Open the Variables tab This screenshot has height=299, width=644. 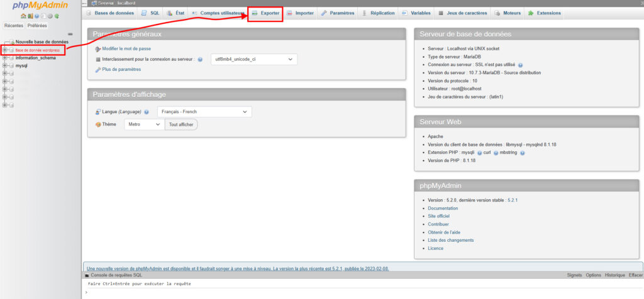pyautogui.click(x=416, y=13)
